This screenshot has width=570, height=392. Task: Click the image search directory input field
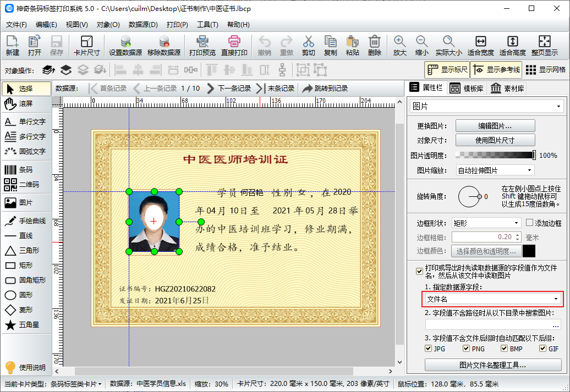click(492, 325)
